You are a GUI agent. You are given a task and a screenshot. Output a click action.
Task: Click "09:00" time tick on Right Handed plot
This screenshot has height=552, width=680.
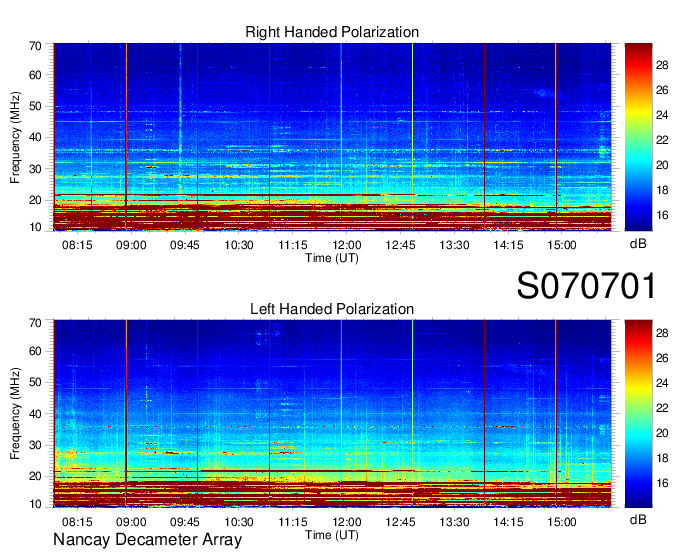pos(131,245)
